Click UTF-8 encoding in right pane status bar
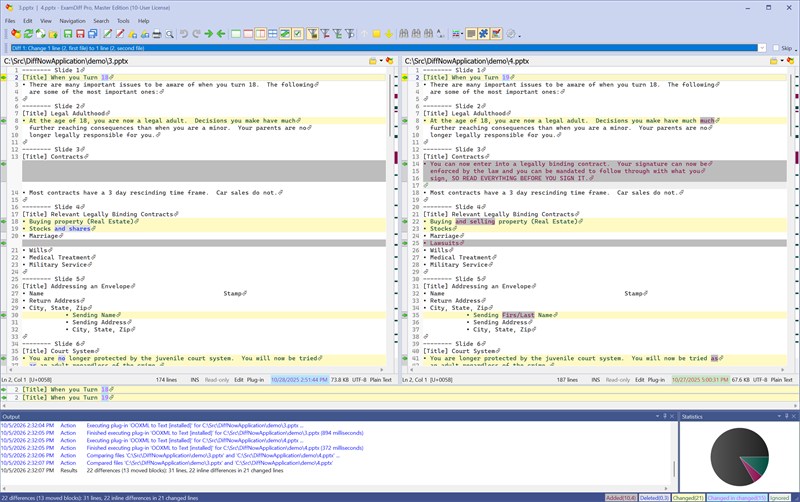 coord(760,380)
